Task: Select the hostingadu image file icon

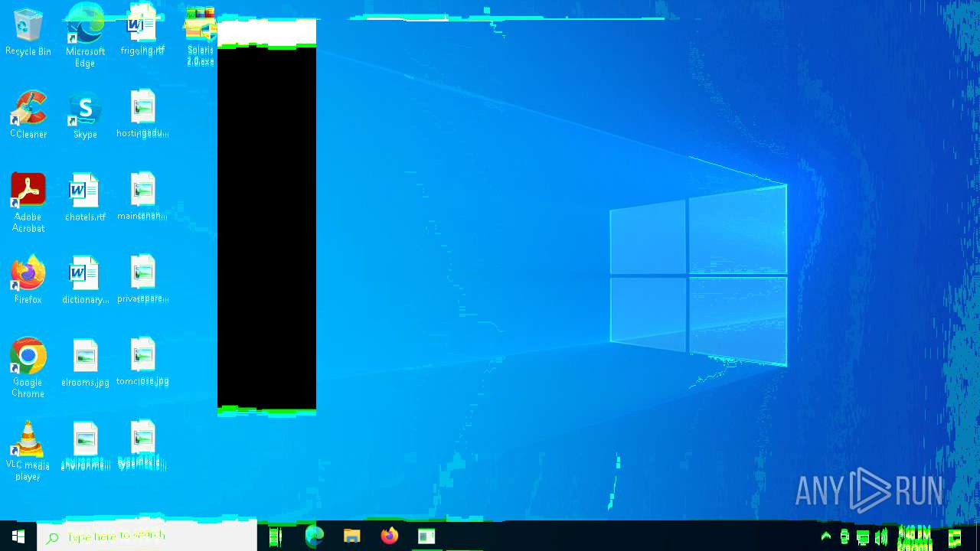Action: [x=142, y=115]
